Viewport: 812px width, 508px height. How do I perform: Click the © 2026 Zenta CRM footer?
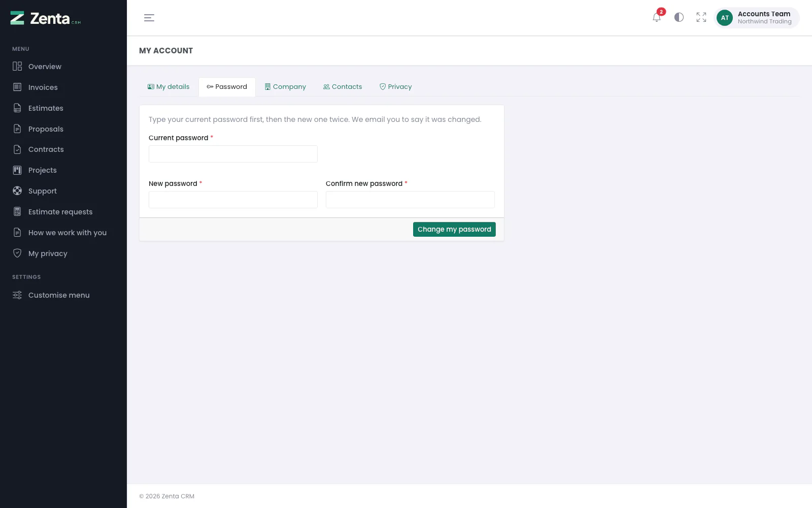pos(167,496)
